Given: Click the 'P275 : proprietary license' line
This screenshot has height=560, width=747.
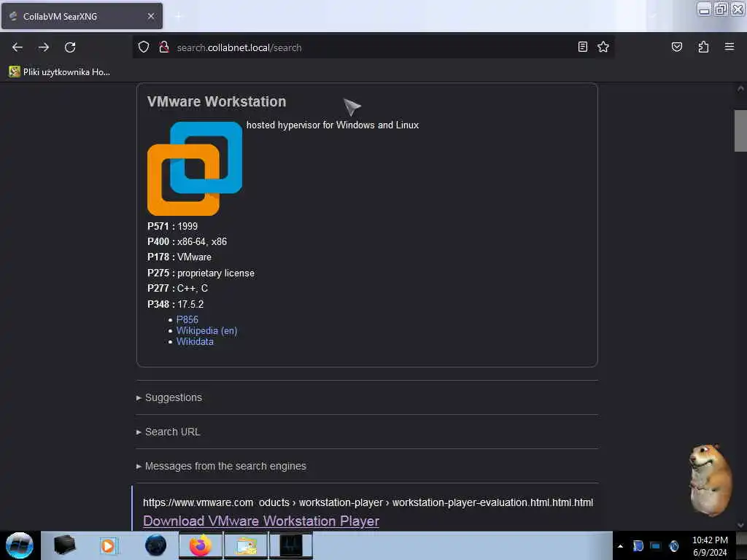Looking at the screenshot, I should click(x=201, y=273).
